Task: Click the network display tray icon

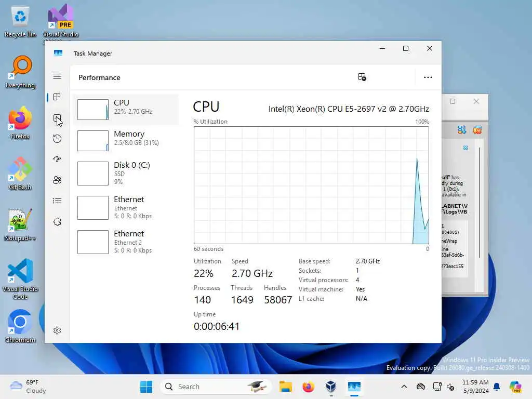Action: 437,387
